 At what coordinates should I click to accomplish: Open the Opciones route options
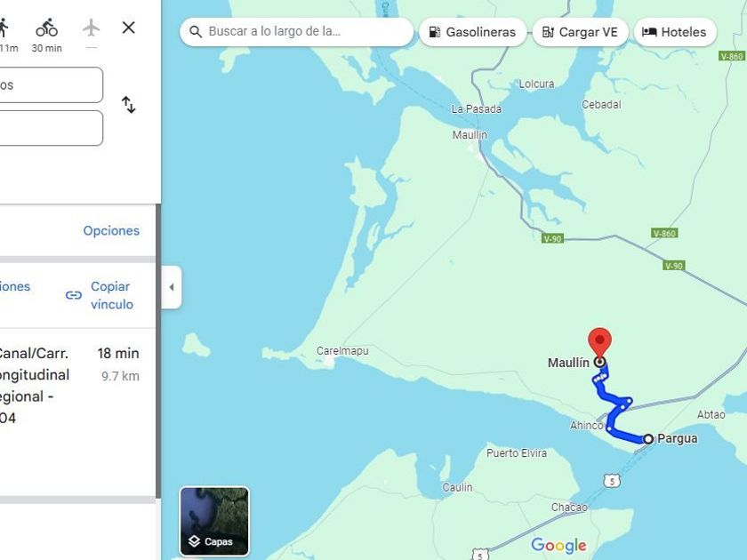[111, 231]
